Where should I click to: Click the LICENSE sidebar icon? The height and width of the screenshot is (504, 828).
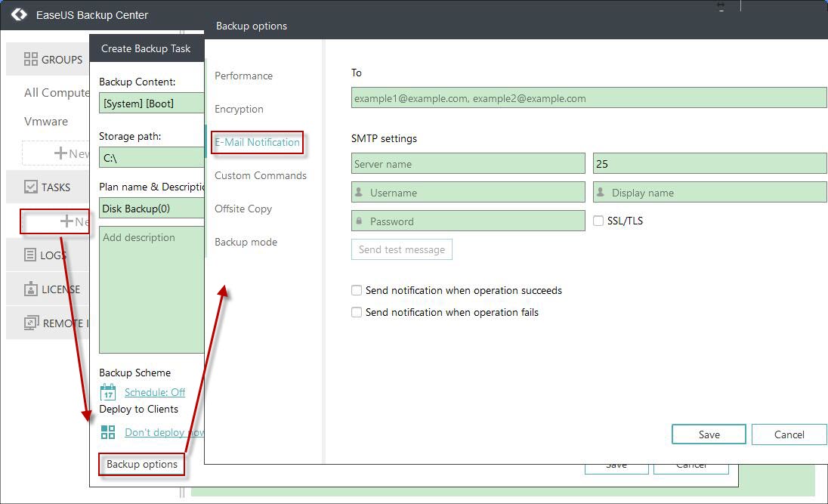(x=30, y=289)
